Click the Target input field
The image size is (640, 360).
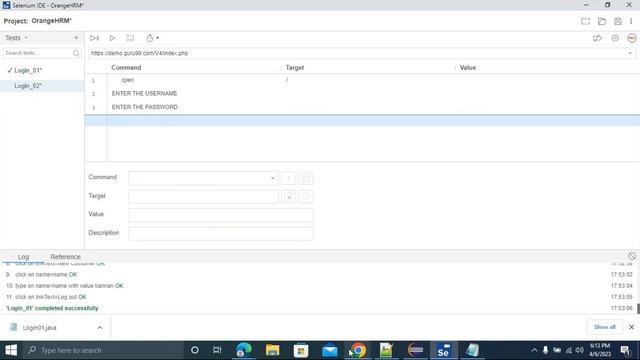click(203, 197)
